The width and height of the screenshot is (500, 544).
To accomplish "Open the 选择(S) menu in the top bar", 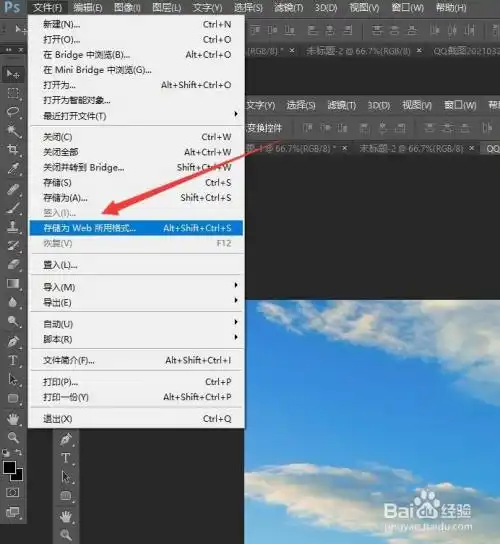I will click(x=248, y=7).
